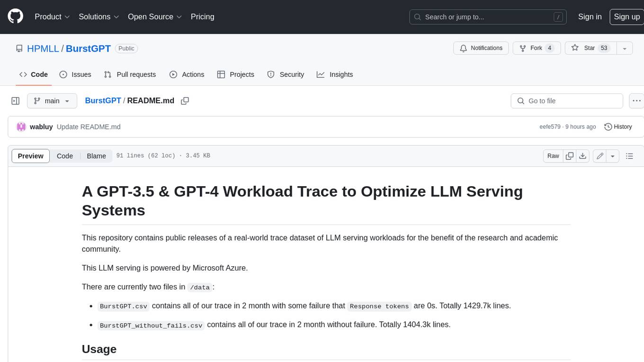
Task: Click the BurstGPT_without_fails.csv code text
Action: [151, 326]
